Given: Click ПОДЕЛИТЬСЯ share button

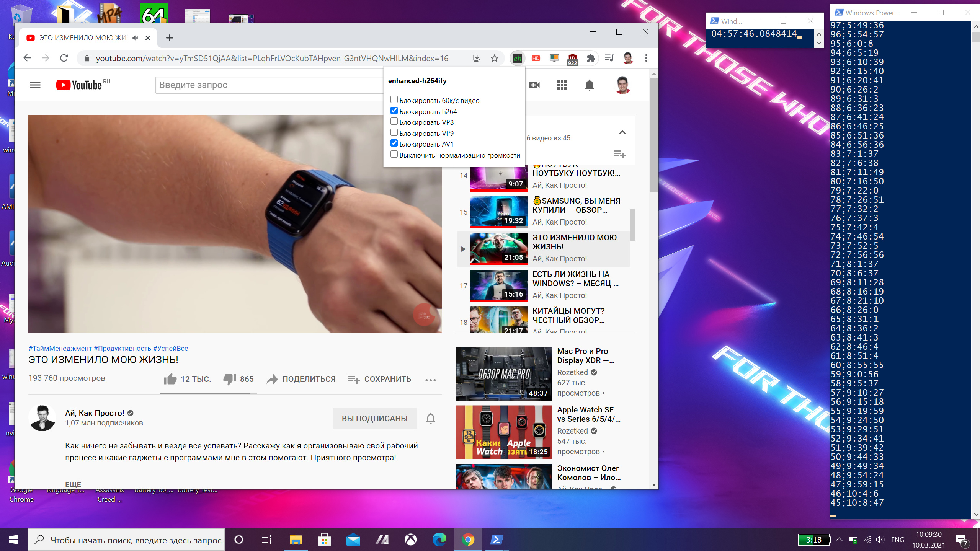Looking at the screenshot, I should pos(301,379).
